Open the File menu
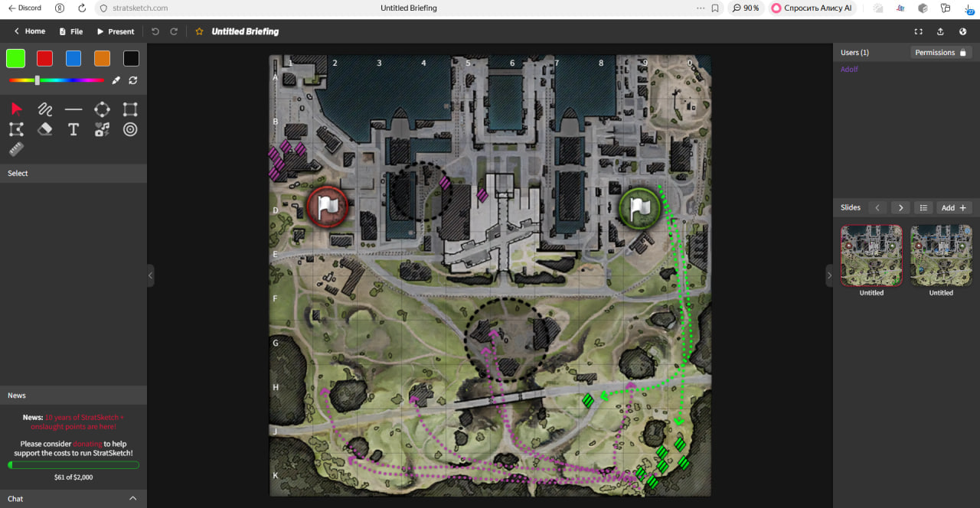The width and height of the screenshot is (980, 508). [x=71, y=31]
